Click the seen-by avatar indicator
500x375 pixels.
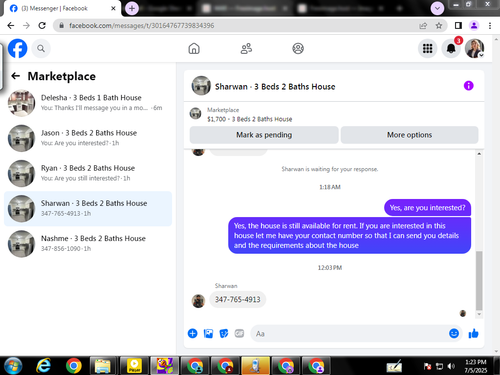pyautogui.click(x=463, y=313)
